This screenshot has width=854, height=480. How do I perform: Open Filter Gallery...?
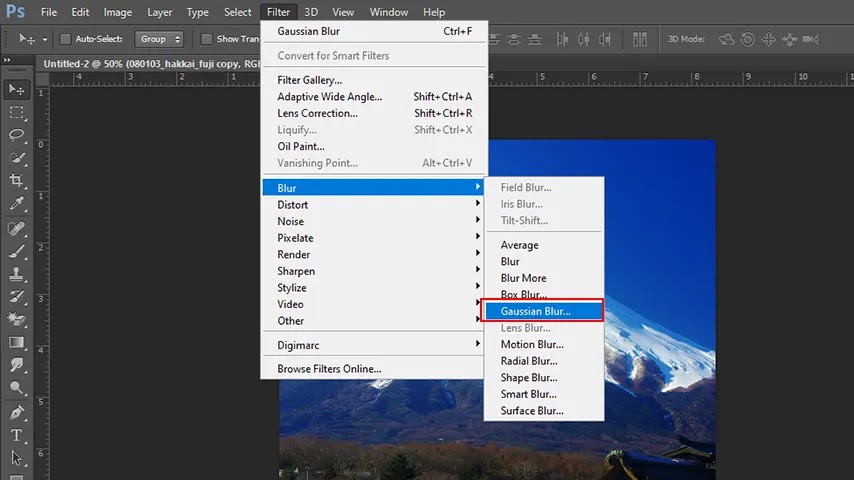point(375,80)
